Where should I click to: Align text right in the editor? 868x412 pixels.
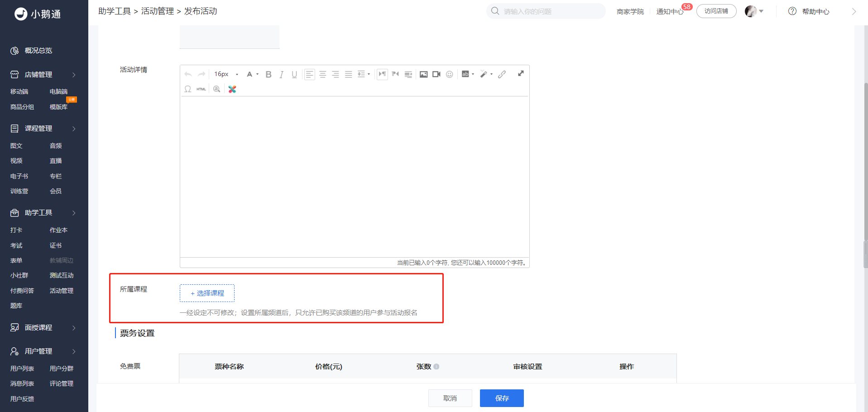[336, 74]
